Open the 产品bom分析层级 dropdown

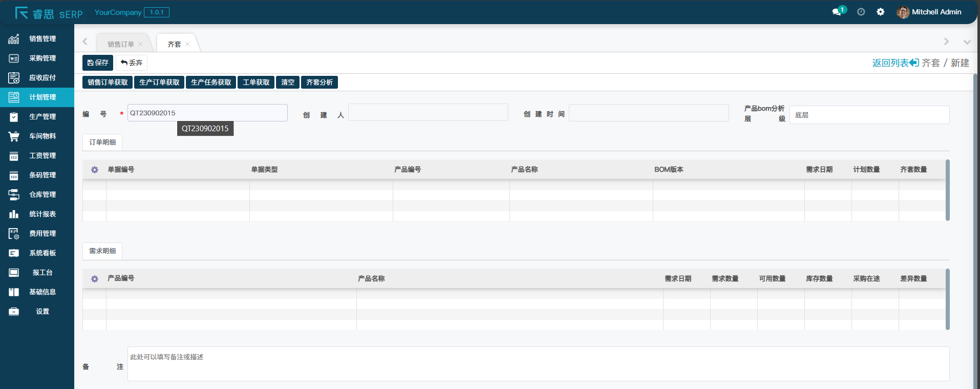coord(869,115)
